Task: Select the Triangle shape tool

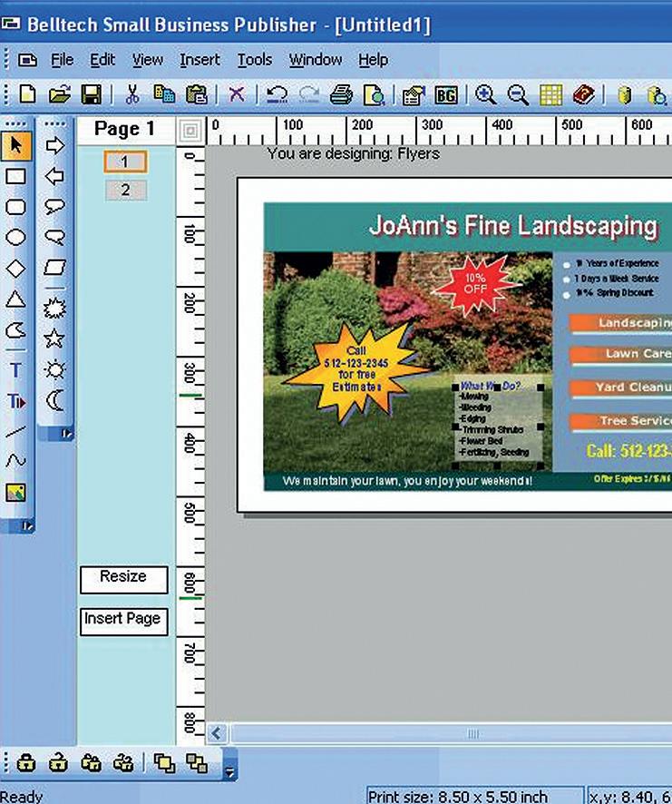Action: [x=15, y=299]
